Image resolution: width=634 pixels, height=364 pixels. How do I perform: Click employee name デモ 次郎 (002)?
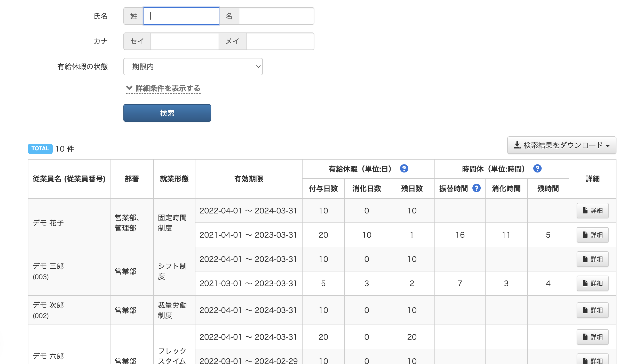click(48, 310)
